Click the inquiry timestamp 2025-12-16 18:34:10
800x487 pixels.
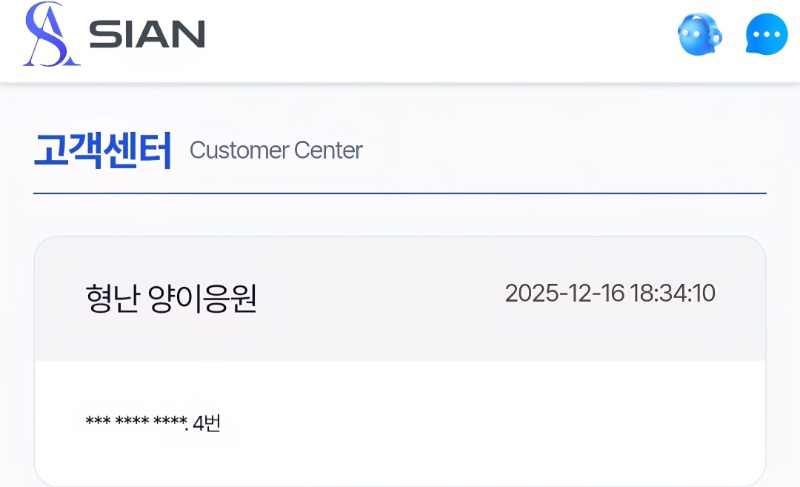[610, 294]
